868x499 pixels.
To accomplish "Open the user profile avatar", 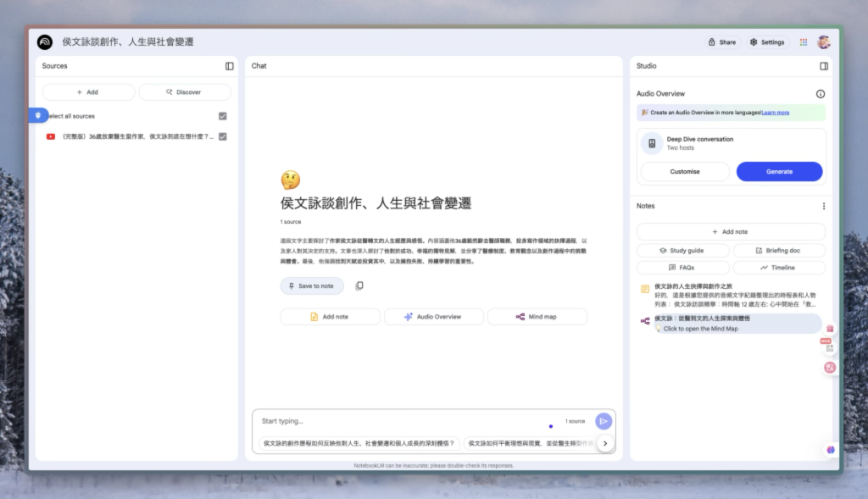I will click(x=824, y=42).
